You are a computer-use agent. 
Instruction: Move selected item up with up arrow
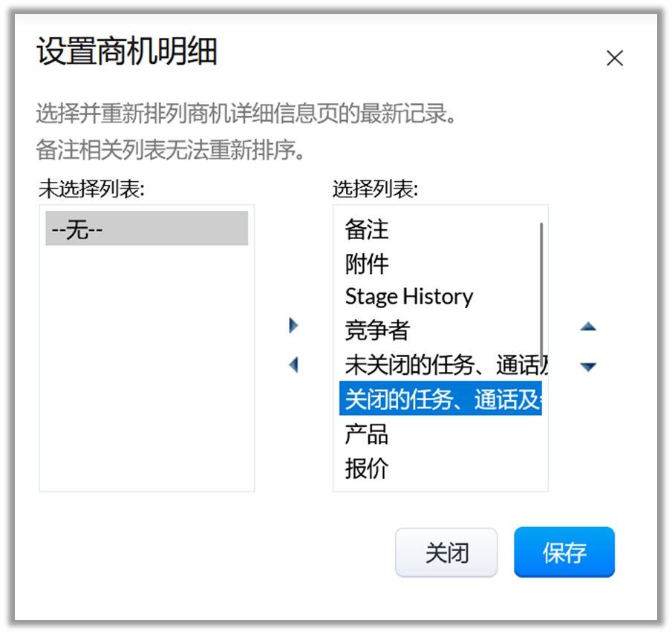(x=588, y=327)
